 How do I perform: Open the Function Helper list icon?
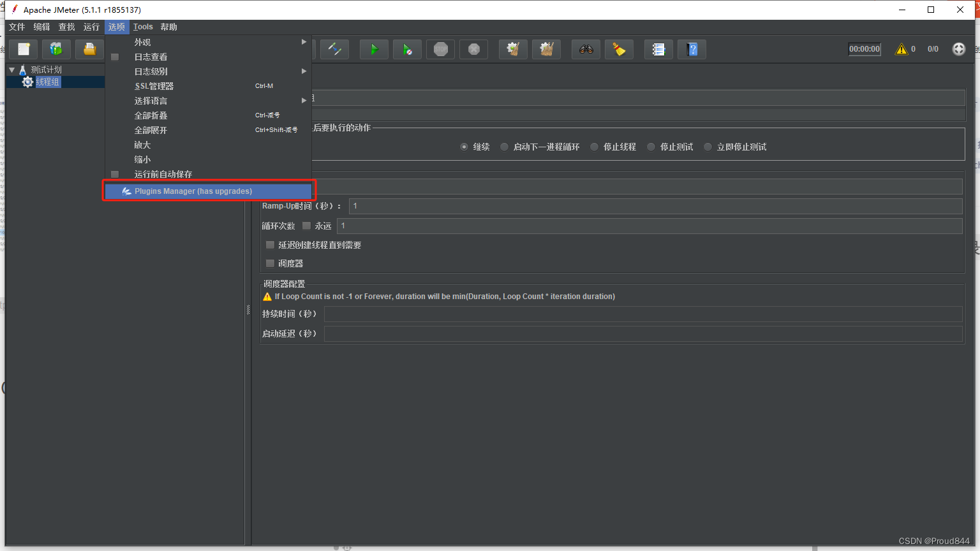tap(658, 49)
